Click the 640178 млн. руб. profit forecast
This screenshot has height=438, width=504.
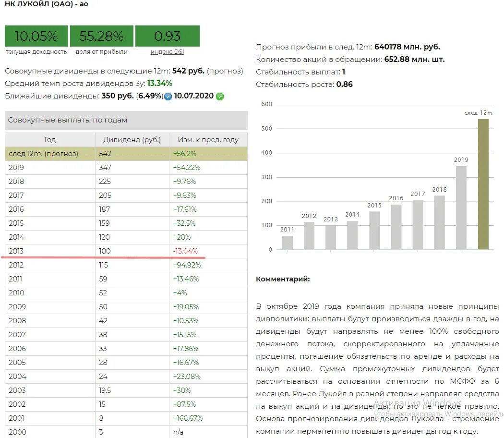coord(407,47)
